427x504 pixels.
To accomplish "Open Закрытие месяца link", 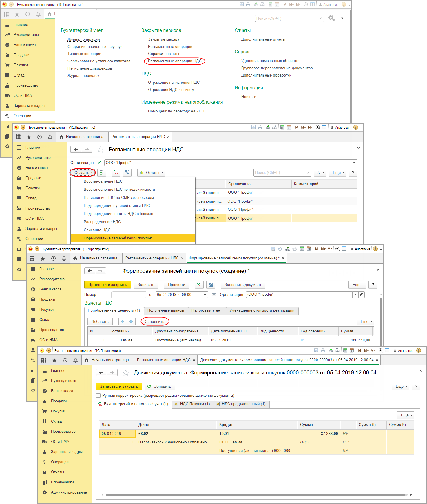I will click(164, 39).
